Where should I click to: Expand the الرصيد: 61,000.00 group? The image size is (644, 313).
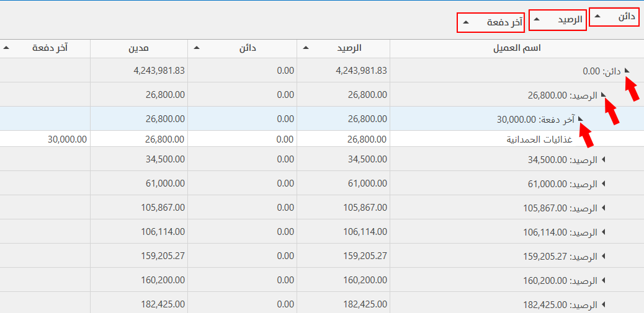[603, 184]
